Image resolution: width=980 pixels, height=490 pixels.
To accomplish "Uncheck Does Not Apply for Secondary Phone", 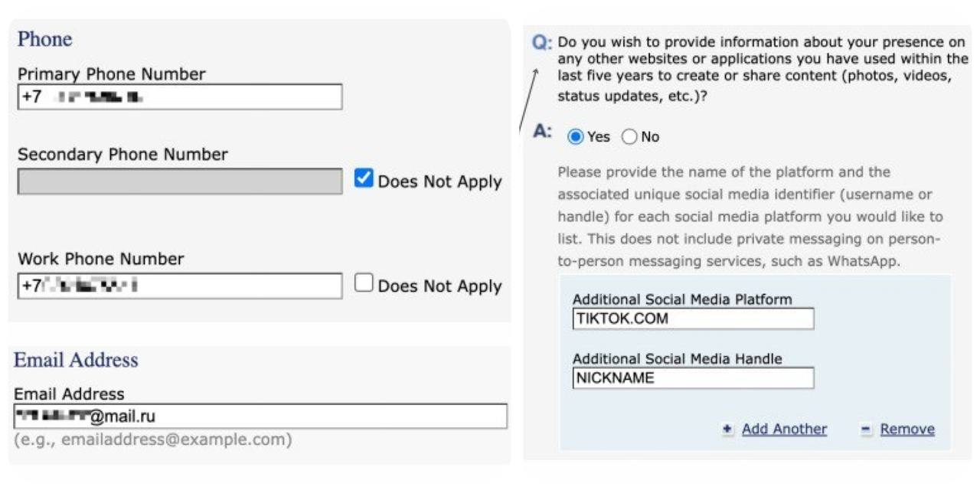I will [x=364, y=179].
